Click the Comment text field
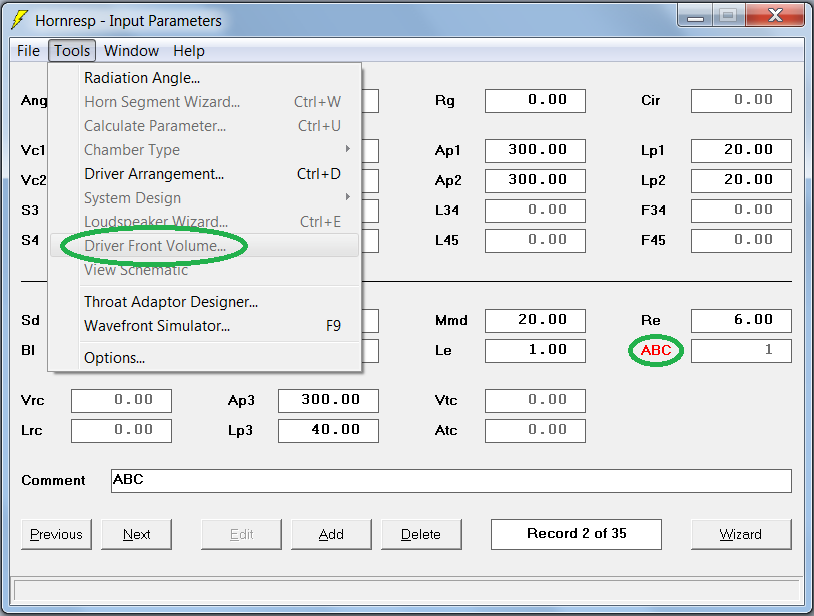The width and height of the screenshot is (814, 616). tap(451, 481)
